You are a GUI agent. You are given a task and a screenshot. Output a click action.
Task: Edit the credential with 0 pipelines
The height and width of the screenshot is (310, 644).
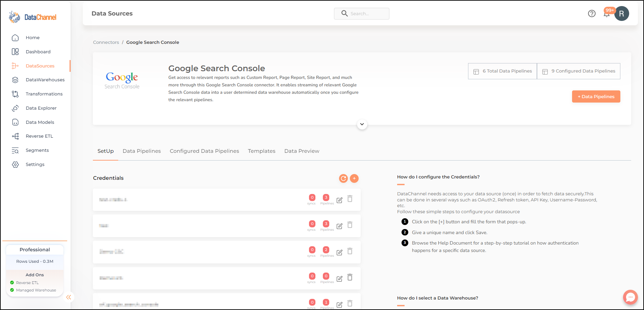tap(339, 279)
